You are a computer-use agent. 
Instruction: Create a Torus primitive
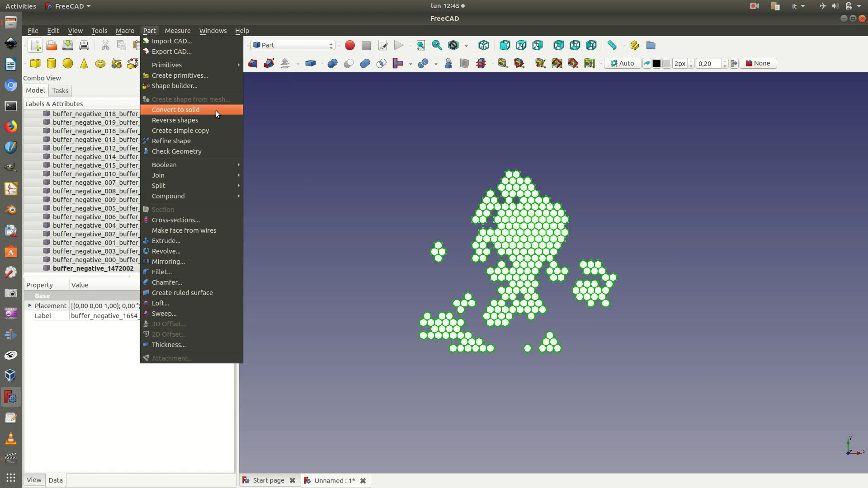100,63
